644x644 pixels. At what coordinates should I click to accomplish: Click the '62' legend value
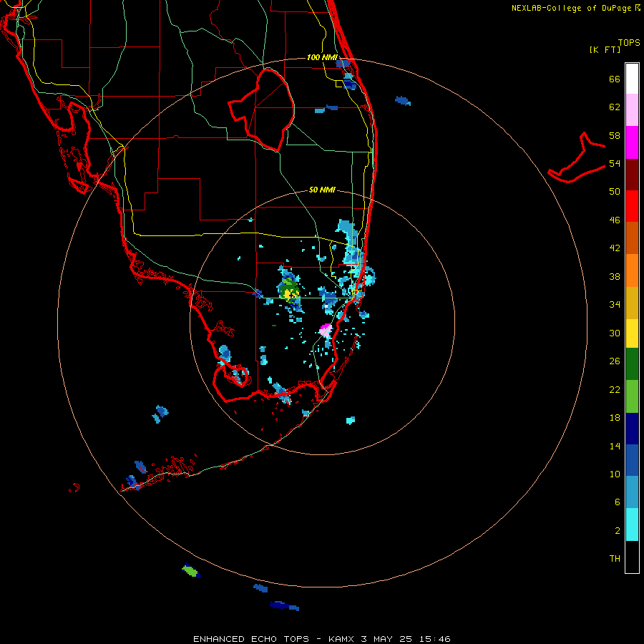[615, 107]
